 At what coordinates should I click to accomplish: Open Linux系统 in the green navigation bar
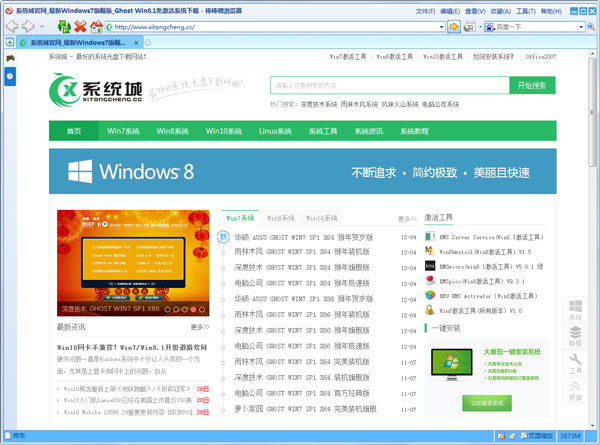tap(275, 131)
